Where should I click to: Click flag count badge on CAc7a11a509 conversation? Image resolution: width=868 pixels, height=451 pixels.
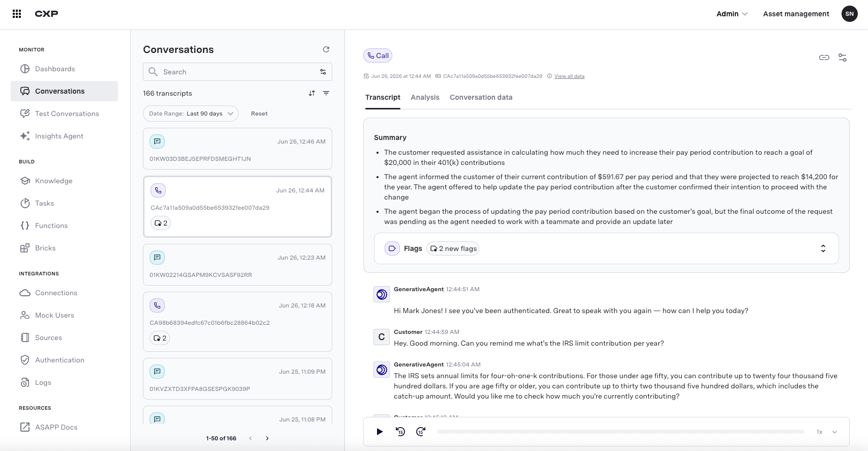161,223
